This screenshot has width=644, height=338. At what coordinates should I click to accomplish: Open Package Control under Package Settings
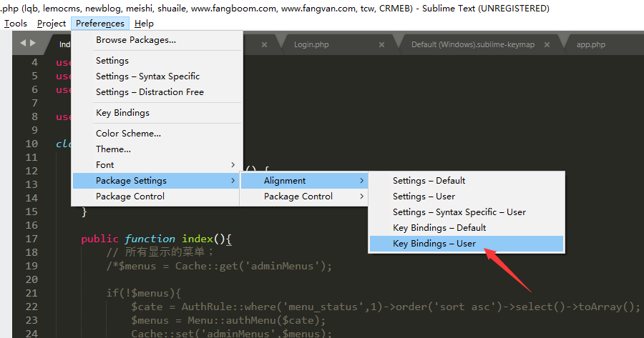pyautogui.click(x=304, y=197)
